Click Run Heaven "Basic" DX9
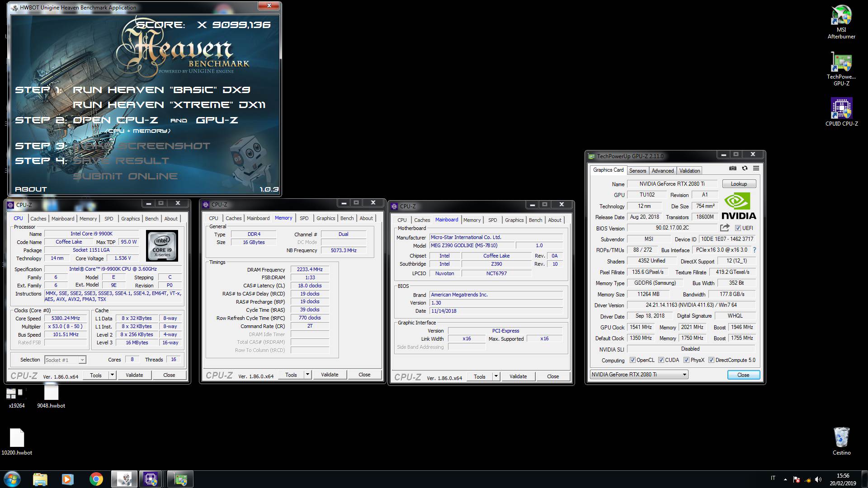This screenshot has height=488, width=868. (x=161, y=90)
